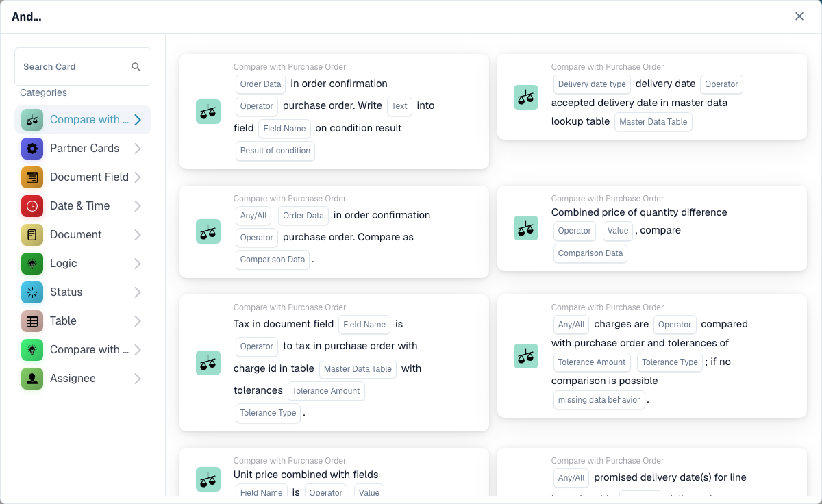This screenshot has height=504, width=822.
Task: Click the Categories heading text
Action: [43, 92]
